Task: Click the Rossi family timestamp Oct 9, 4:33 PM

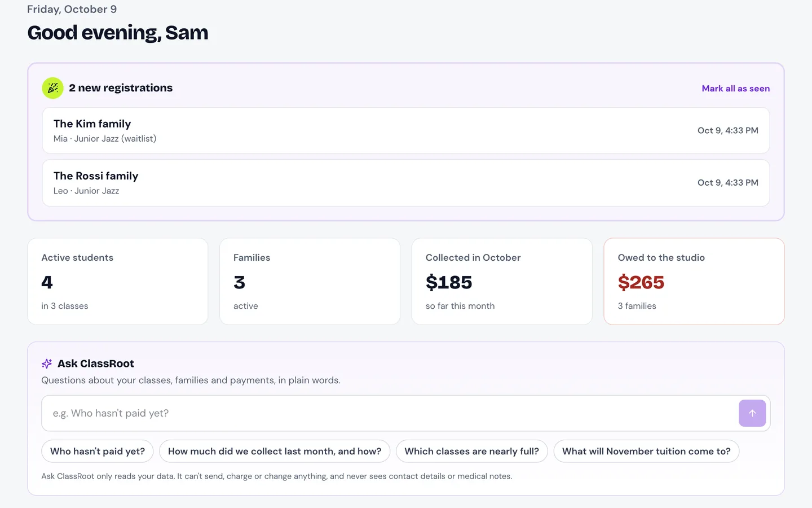Action: pos(728,183)
